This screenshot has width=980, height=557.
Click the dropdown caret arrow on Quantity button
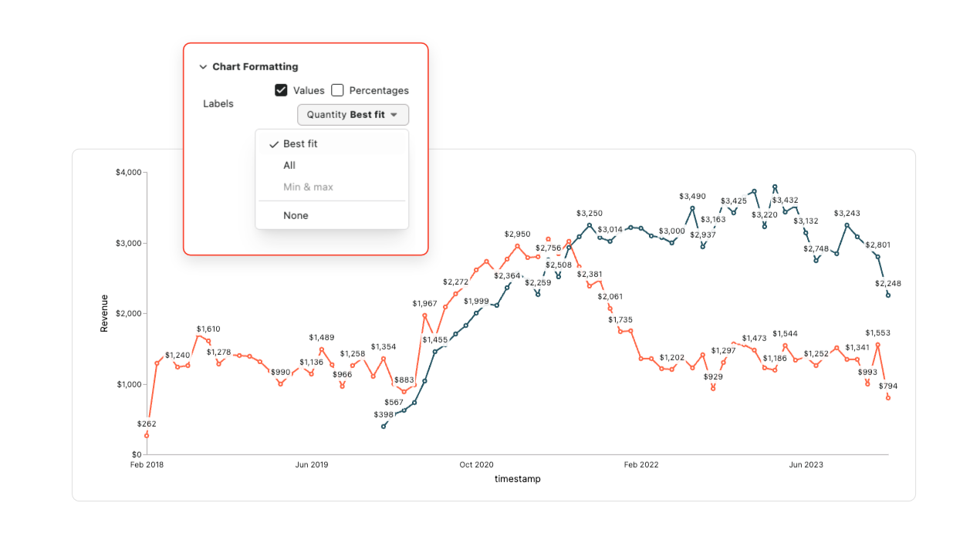[x=394, y=115]
